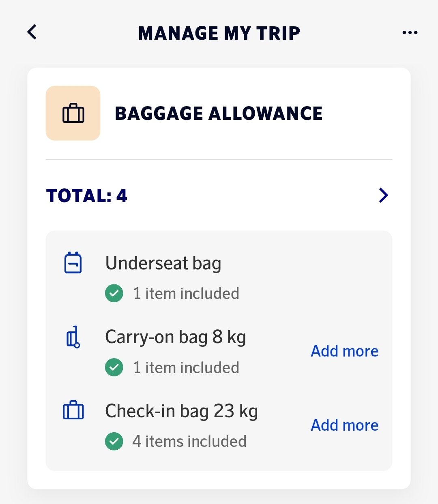Click the Check-in bag suitcase icon
This screenshot has height=504, width=438.
(73, 410)
